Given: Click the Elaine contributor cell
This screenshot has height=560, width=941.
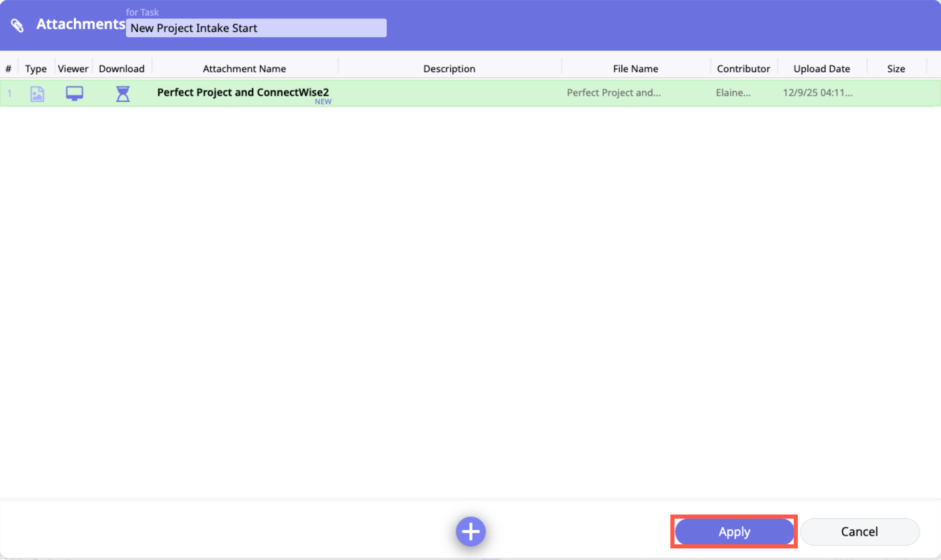Looking at the screenshot, I should 733,93.
